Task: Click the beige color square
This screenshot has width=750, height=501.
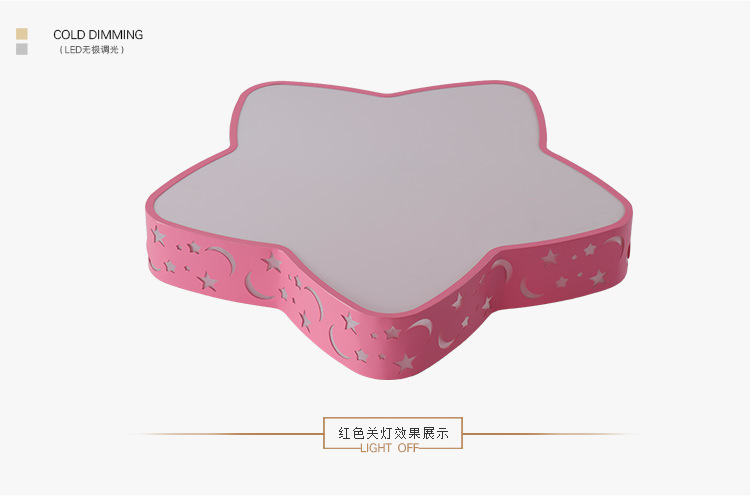Action: click(22, 33)
